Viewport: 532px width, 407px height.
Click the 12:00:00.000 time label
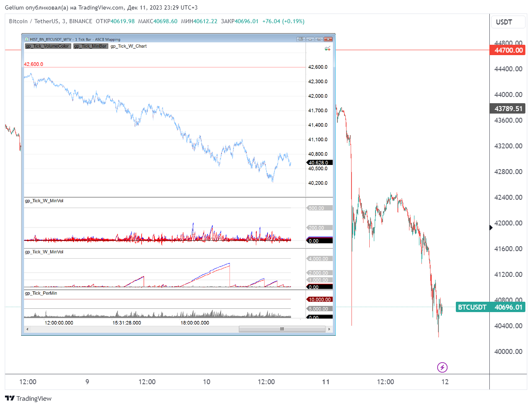pyautogui.click(x=59, y=322)
